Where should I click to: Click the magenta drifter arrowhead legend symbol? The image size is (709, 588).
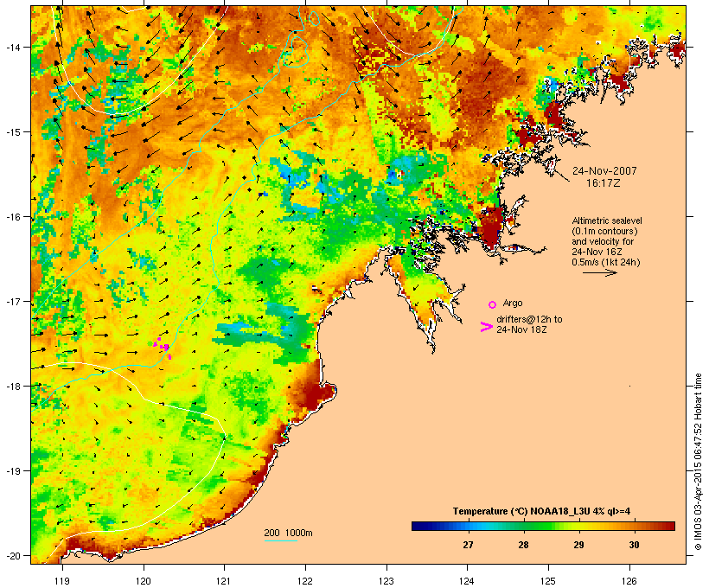[x=486, y=327]
